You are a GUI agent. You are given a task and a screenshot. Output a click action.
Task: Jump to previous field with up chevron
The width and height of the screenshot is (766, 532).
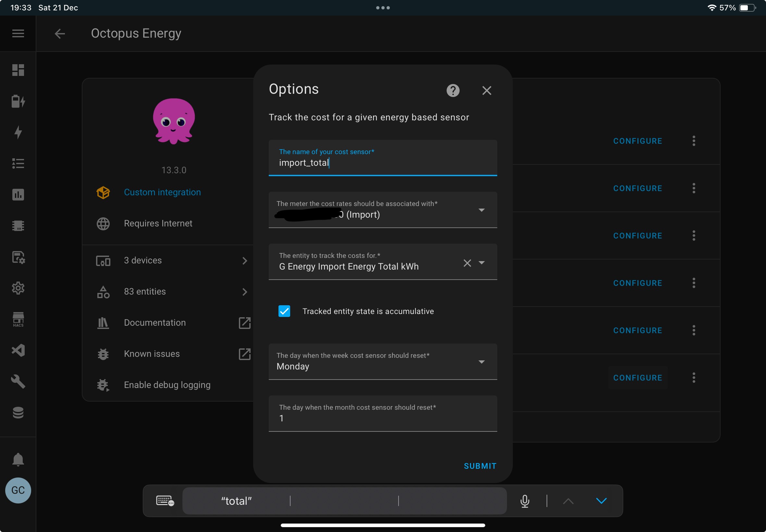tap(568, 501)
